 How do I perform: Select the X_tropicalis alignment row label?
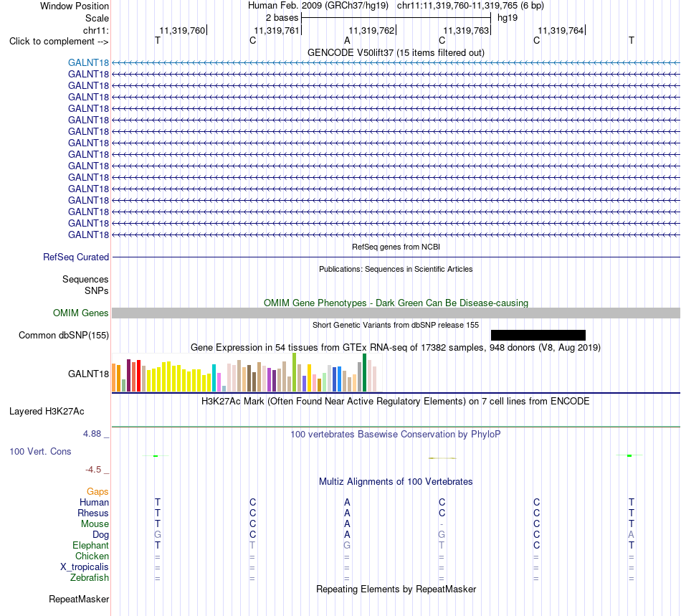85,567
